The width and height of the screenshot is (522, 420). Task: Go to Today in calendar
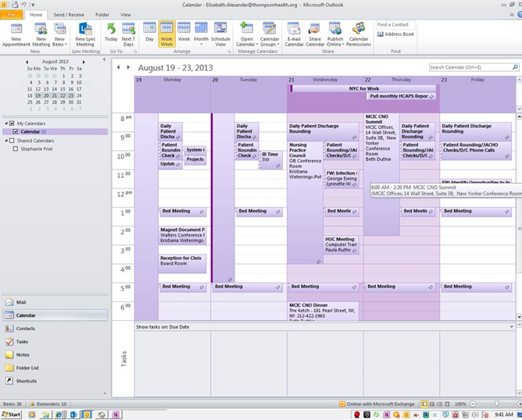[111, 33]
